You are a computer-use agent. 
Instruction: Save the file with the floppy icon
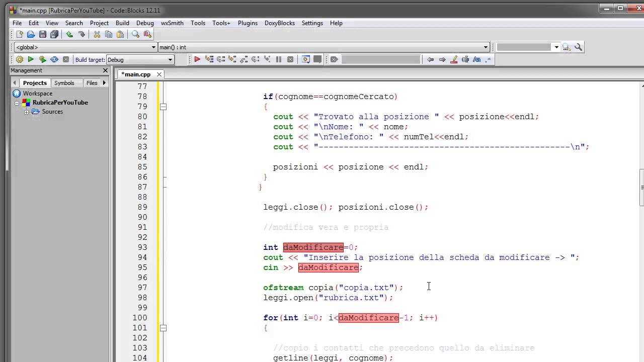pyautogui.click(x=43, y=34)
